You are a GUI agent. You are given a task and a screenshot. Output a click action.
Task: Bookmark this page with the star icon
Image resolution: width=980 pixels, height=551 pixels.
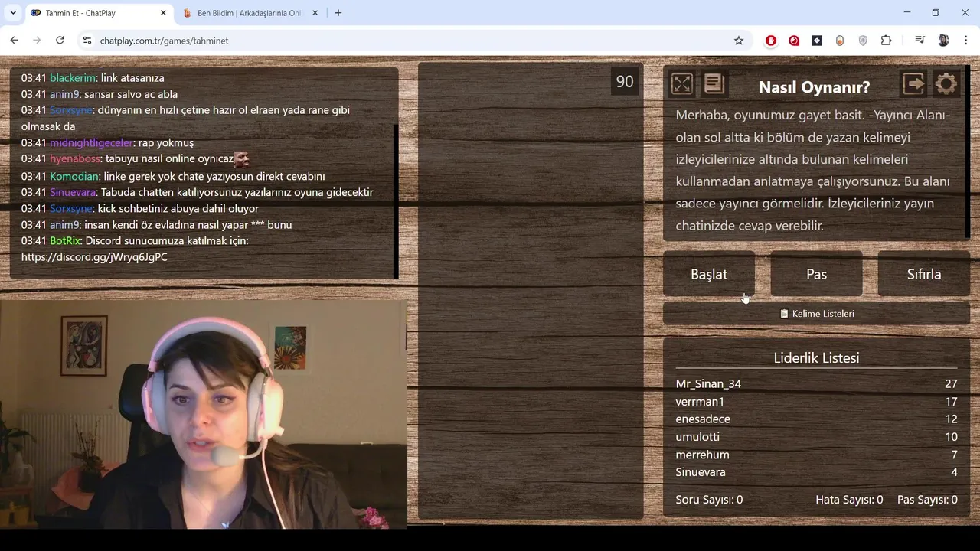tap(739, 41)
